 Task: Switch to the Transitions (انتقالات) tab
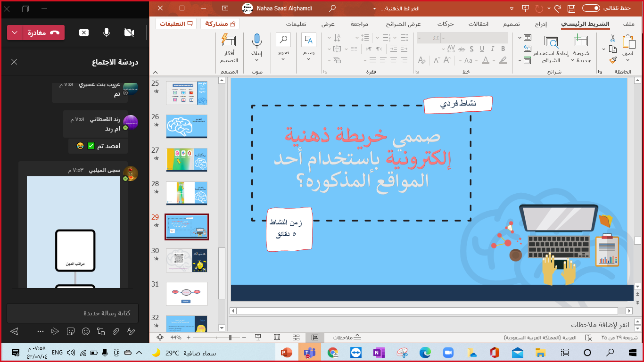pyautogui.click(x=479, y=24)
